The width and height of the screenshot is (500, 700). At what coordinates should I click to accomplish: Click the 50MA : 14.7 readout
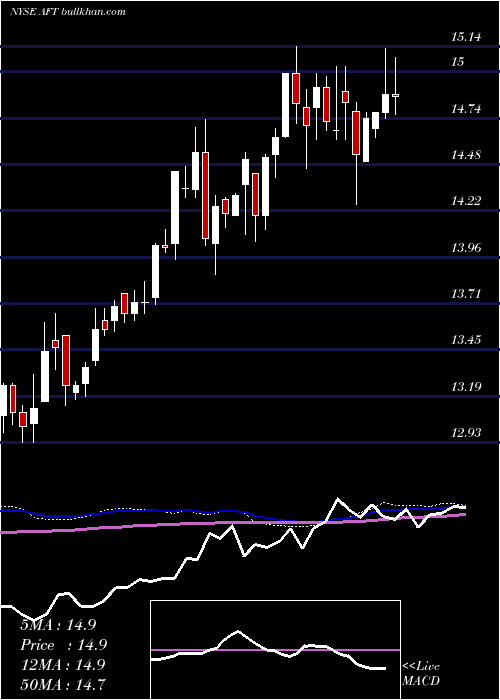click(62, 684)
